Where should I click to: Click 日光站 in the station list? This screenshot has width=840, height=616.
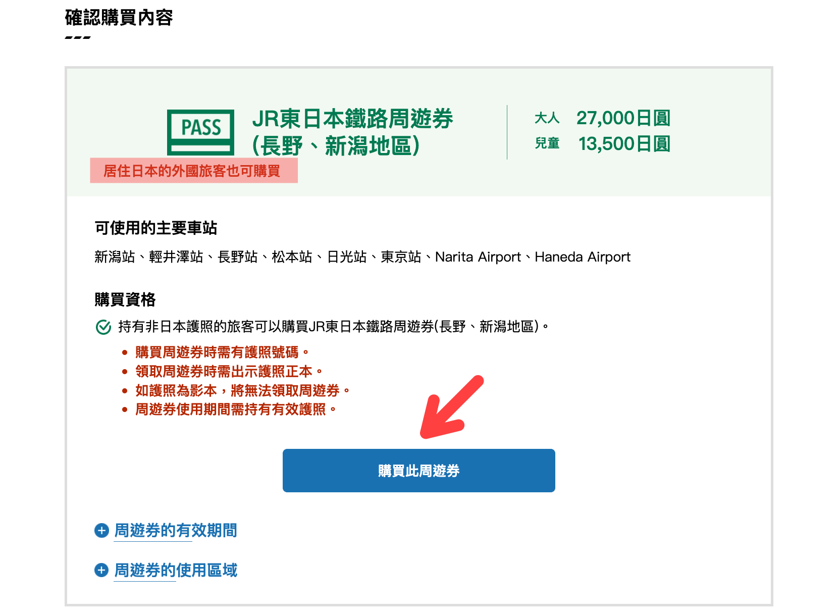click(x=346, y=257)
